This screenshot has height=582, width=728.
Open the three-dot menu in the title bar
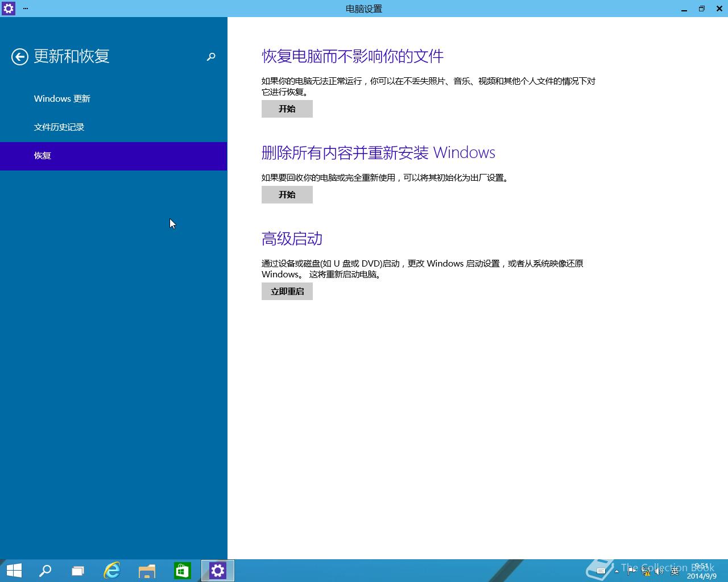coord(26,9)
